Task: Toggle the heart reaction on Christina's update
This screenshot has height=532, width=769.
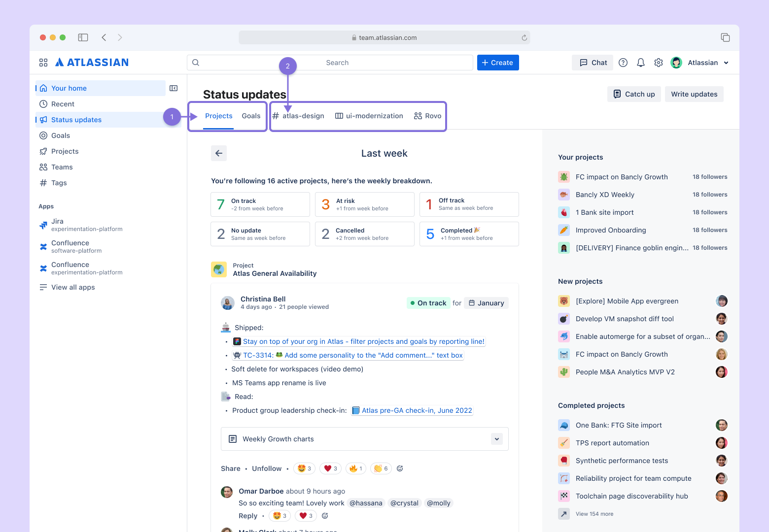Action: pyautogui.click(x=330, y=468)
